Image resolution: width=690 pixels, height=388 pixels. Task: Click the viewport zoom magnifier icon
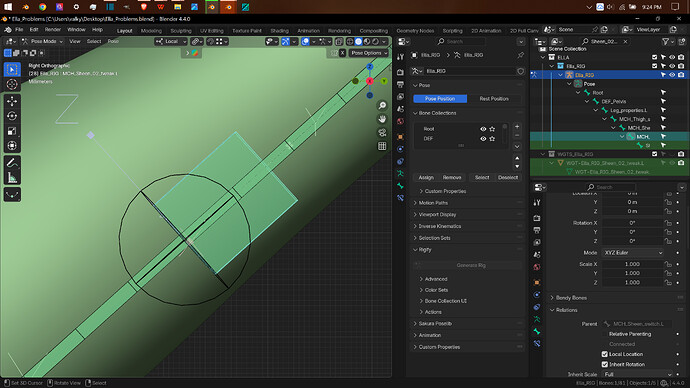pos(382,106)
